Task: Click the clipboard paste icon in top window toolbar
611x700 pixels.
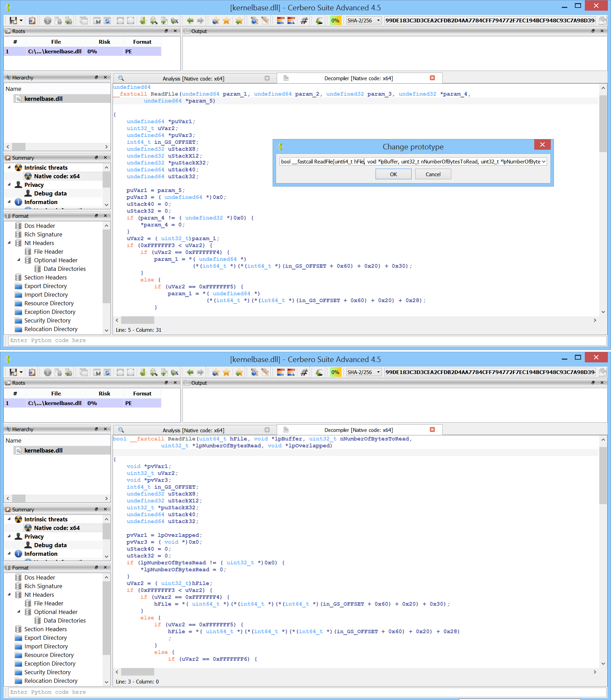Action: point(32,21)
